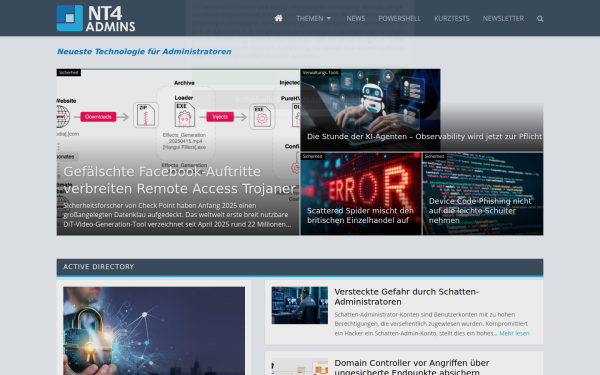Screen dimensions: 600x375
Task: Click tagline Neueste Technologie für Administratoren
Action: [144, 51]
